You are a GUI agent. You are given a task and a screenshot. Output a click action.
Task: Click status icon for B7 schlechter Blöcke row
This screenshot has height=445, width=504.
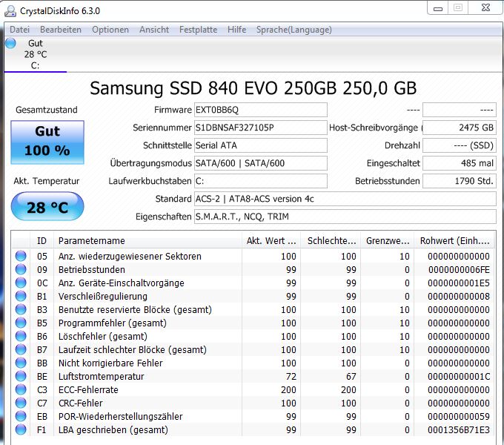coord(21,349)
